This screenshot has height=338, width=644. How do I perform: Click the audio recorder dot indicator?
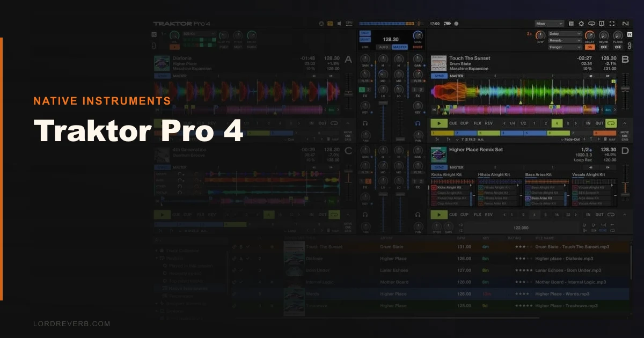tap(456, 24)
